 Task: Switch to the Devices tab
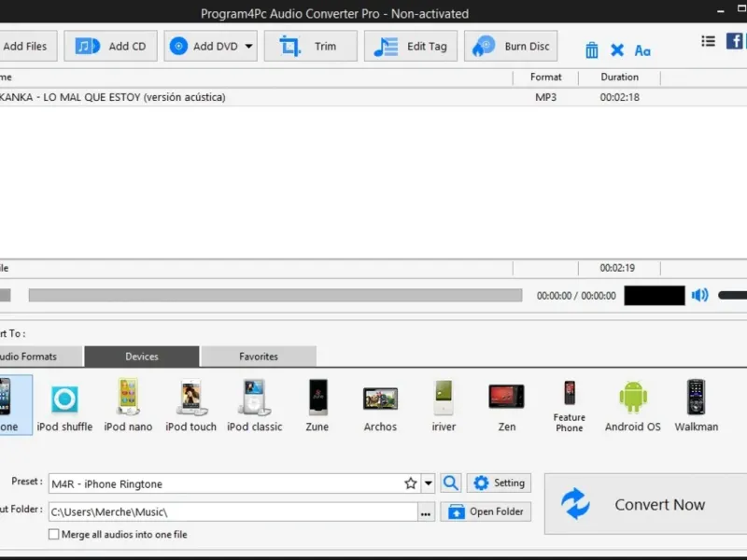(x=142, y=357)
